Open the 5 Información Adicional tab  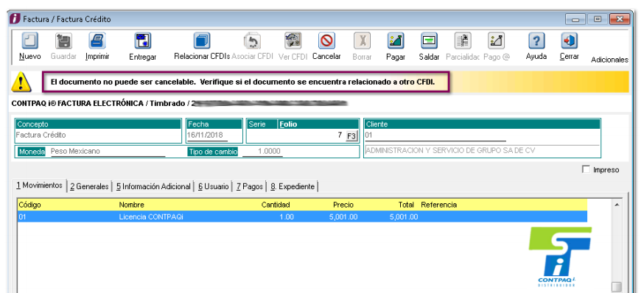[153, 187]
